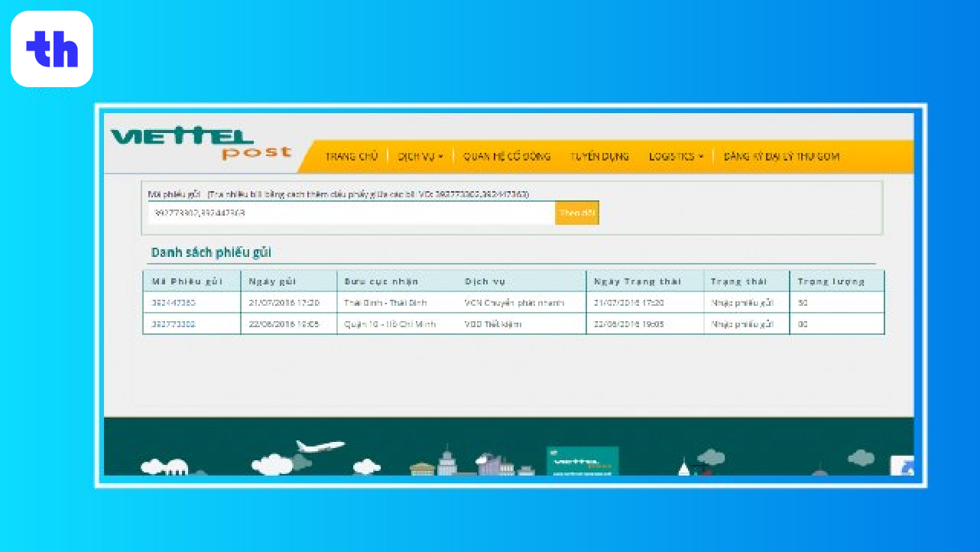Go to Quan hệ cổ đông page

click(507, 157)
